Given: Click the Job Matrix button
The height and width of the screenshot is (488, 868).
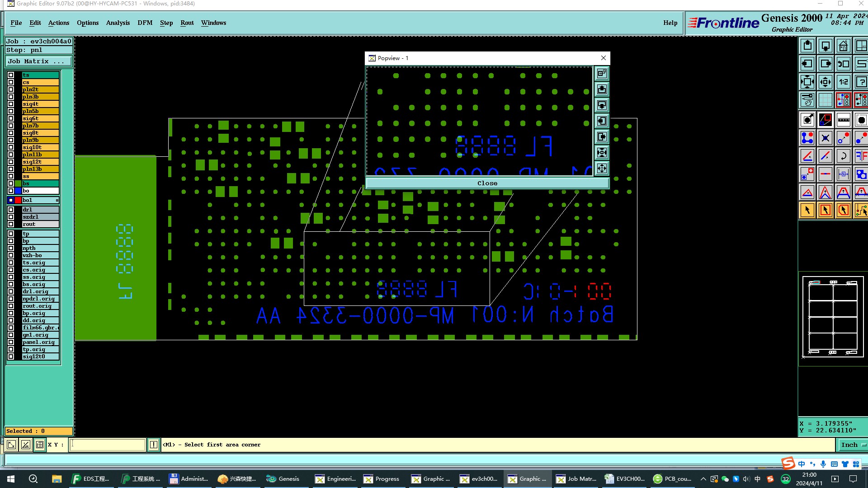Looking at the screenshot, I should click(x=39, y=61).
